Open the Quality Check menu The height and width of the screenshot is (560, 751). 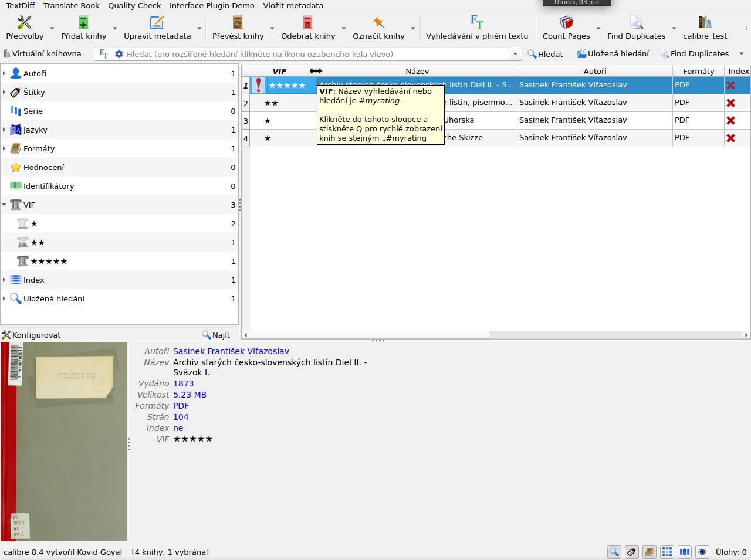pos(134,5)
